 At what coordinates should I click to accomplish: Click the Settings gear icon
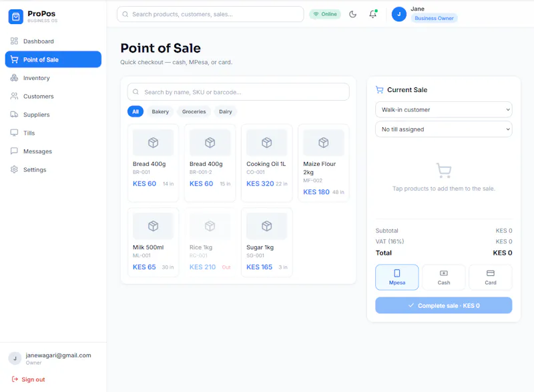pos(14,169)
